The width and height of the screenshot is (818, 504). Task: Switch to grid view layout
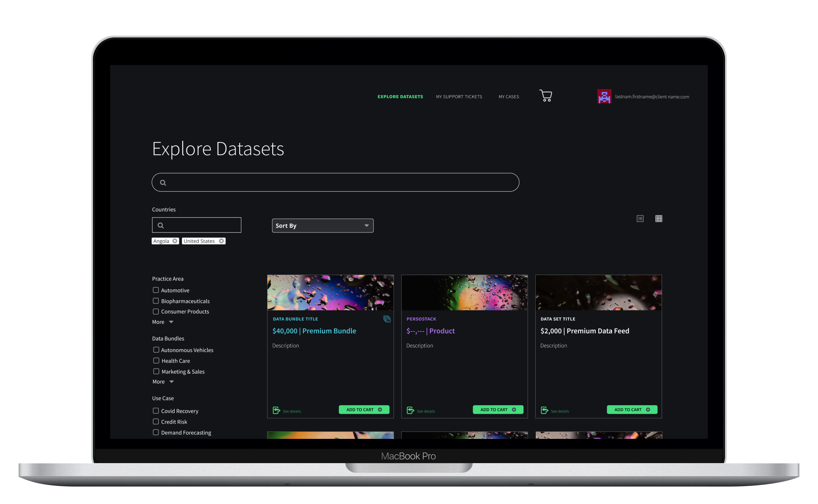[x=659, y=219]
